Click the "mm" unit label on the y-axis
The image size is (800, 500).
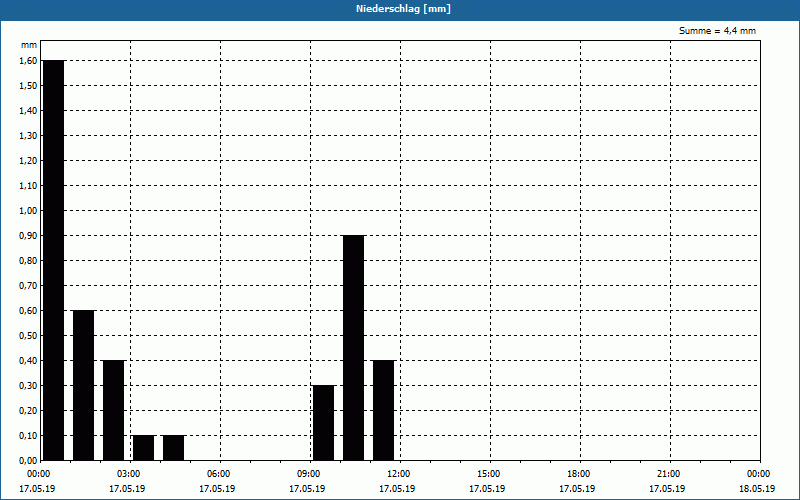point(29,45)
